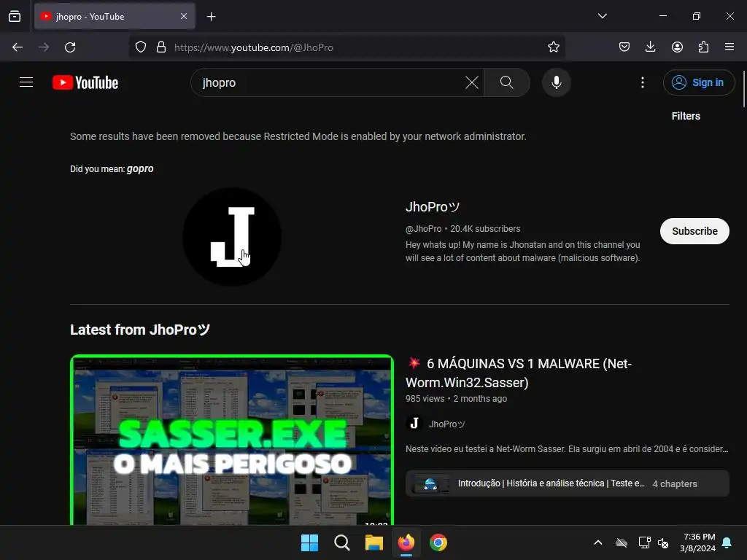Go to YouTube home via logo
This screenshot has height=560, width=747.
(x=85, y=82)
